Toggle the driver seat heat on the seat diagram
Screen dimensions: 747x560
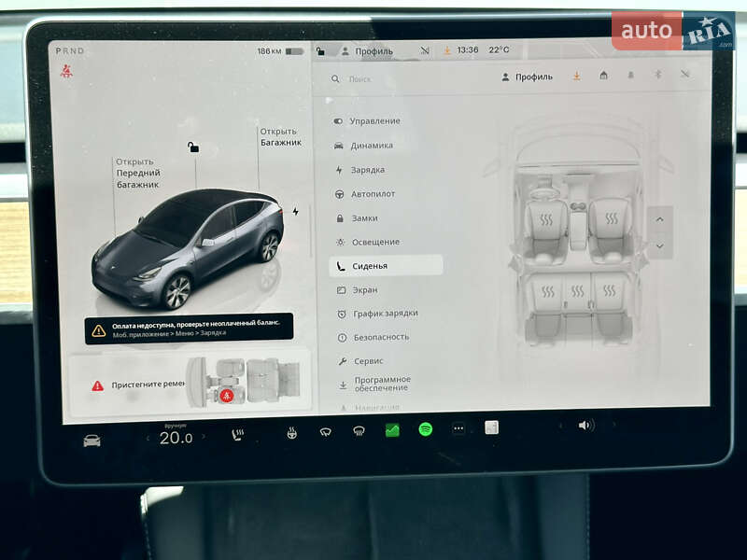(x=546, y=219)
